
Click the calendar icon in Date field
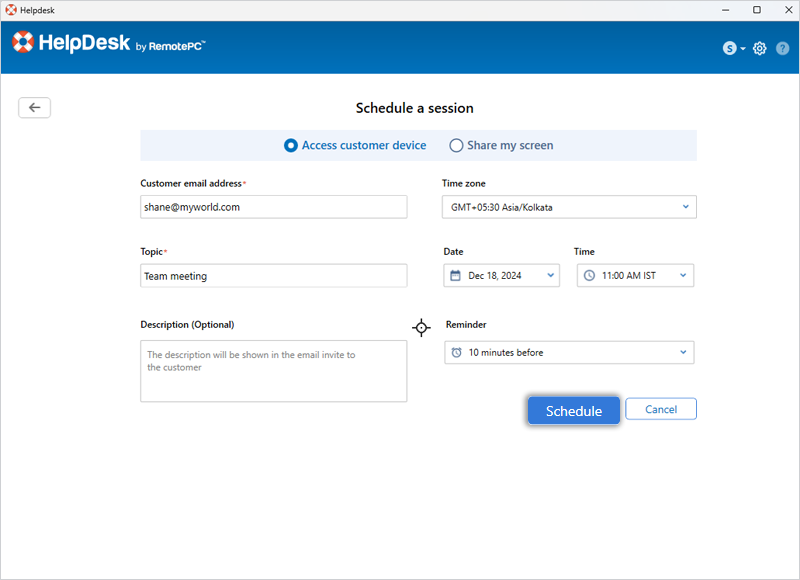coord(456,276)
